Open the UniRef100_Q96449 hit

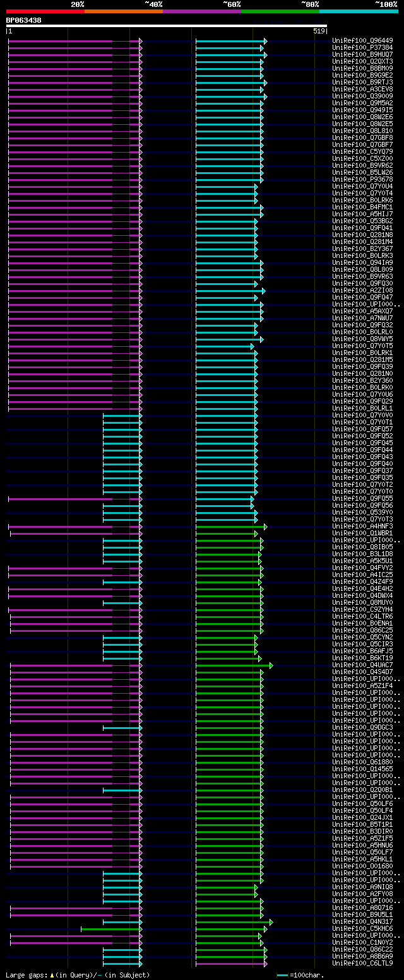click(362, 41)
